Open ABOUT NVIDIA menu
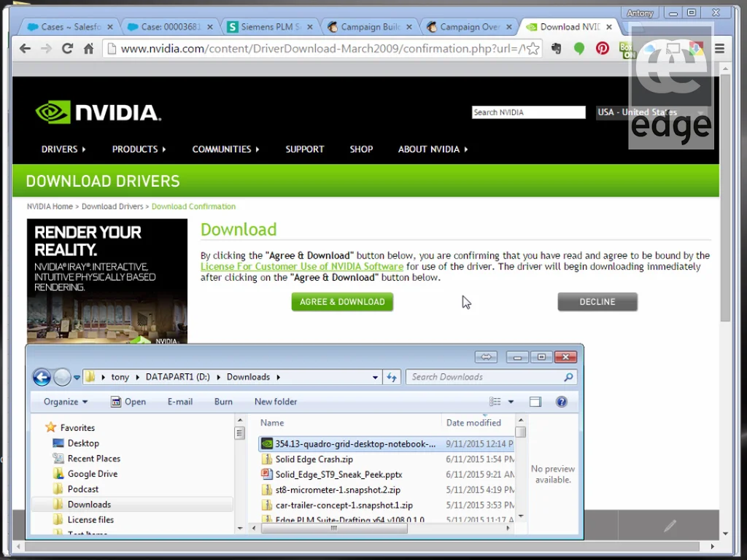747x560 pixels. [x=433, y=149]
